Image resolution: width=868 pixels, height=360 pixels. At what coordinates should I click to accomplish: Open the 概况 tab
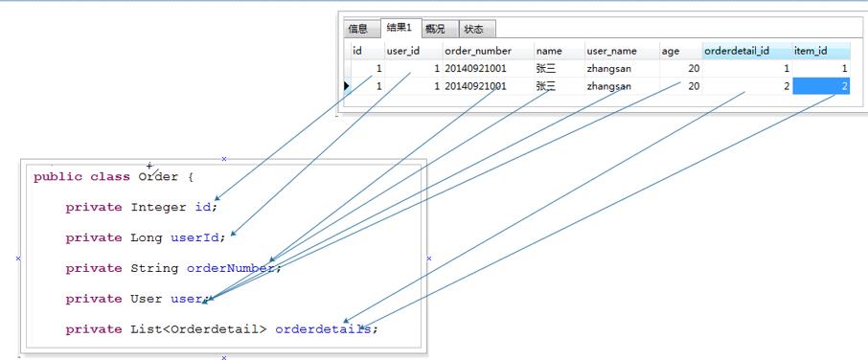[441, 29]
